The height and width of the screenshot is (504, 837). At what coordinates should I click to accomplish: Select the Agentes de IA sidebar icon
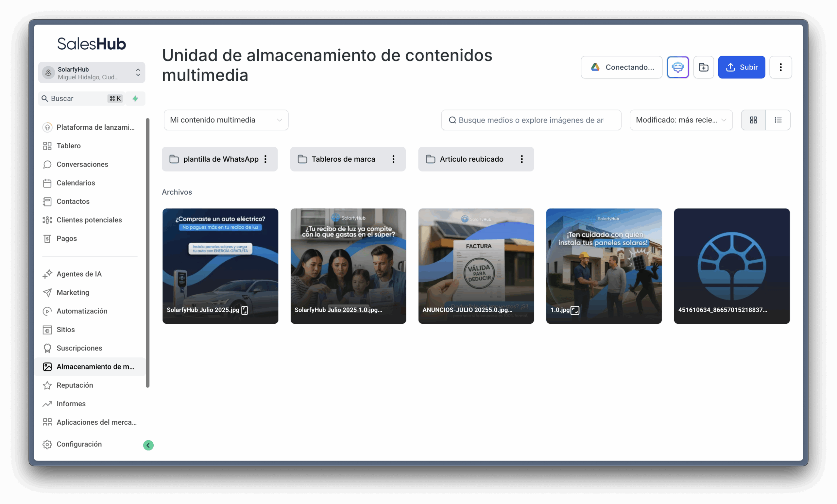click(x=47, y=274)
